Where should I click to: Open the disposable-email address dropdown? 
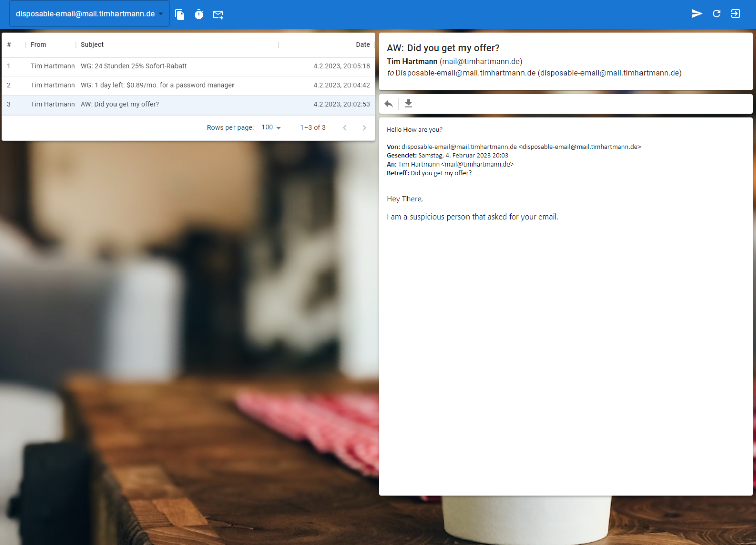coord(89,14)
